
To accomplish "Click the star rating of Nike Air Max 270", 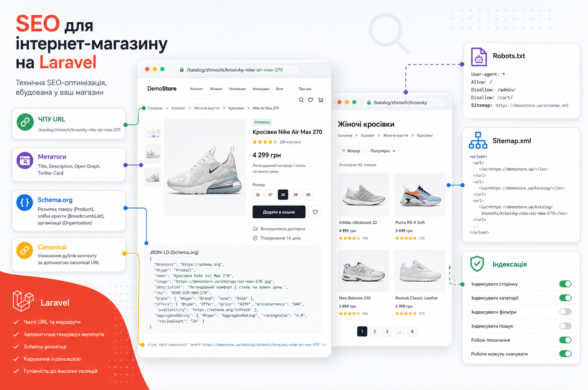I will click(265, 142).
